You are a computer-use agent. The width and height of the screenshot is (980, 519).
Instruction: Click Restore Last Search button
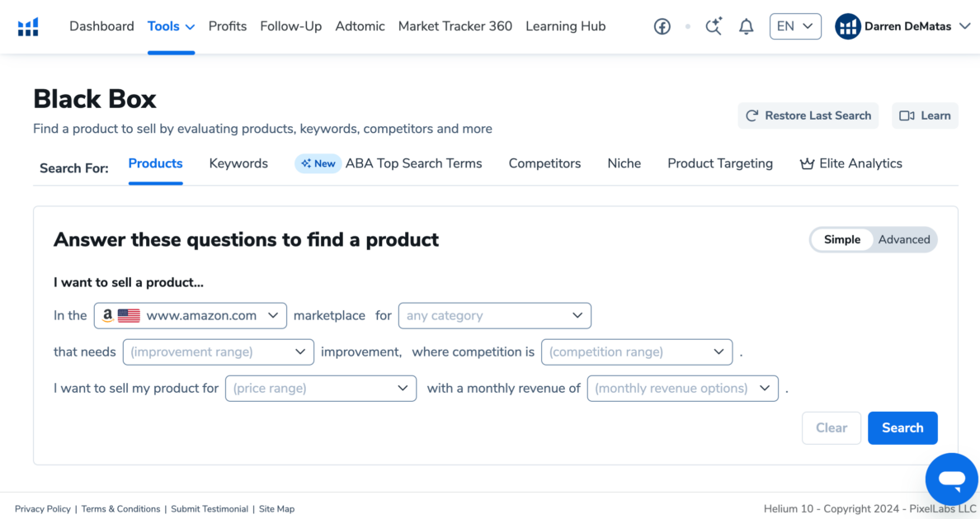pos(808,116)
